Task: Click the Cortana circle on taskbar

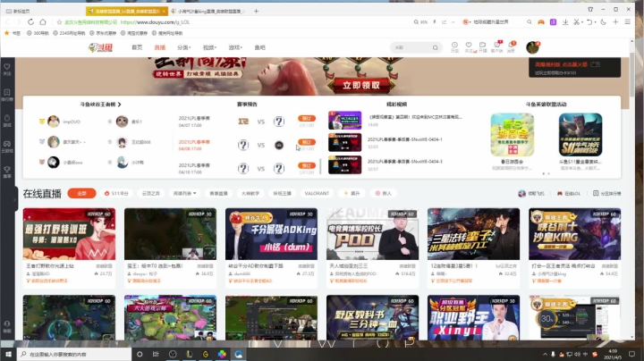Action: (140, 354)
